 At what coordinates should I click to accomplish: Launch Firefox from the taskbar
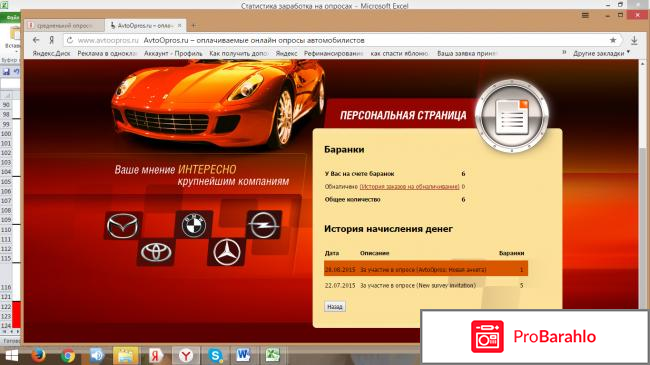pyautogui.click(x=39, y=355)
